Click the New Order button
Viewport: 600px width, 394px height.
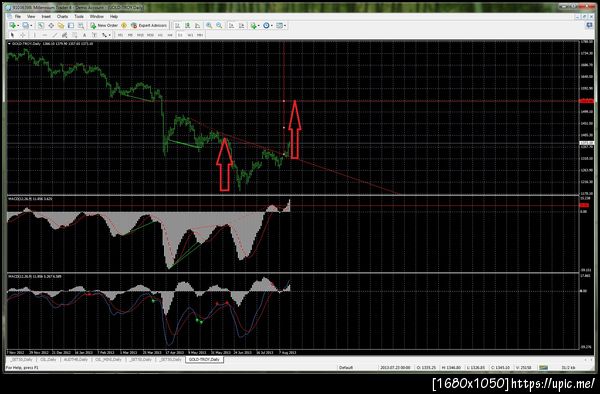104,25
